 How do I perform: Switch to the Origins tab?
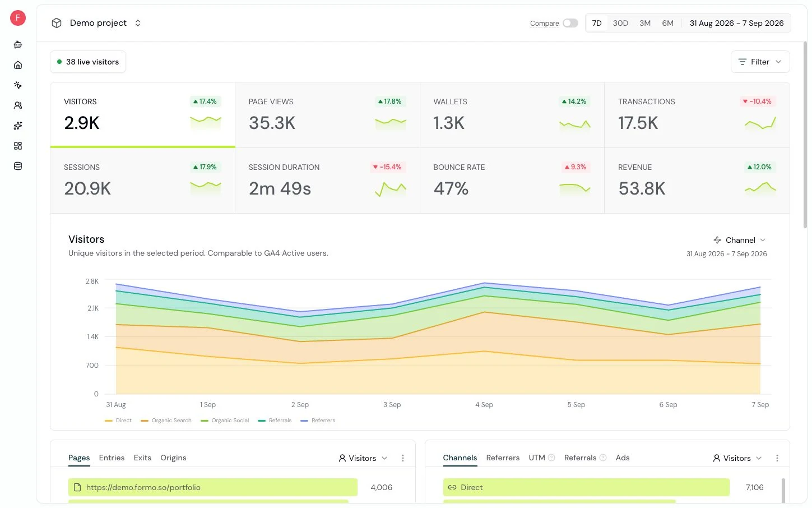tap(173, 458)
